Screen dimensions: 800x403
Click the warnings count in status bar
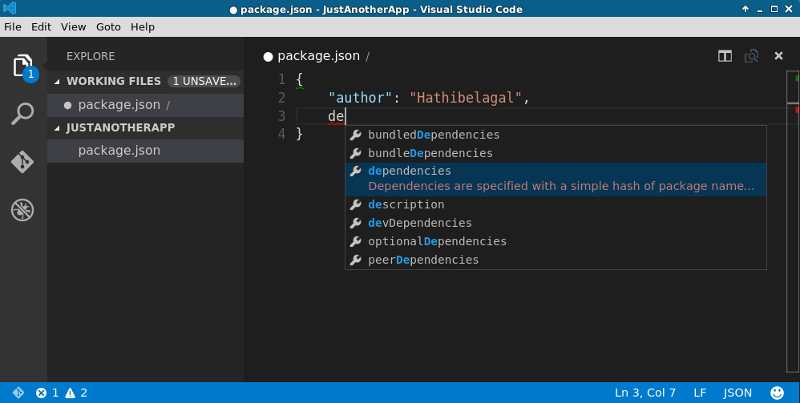[76, 393]
